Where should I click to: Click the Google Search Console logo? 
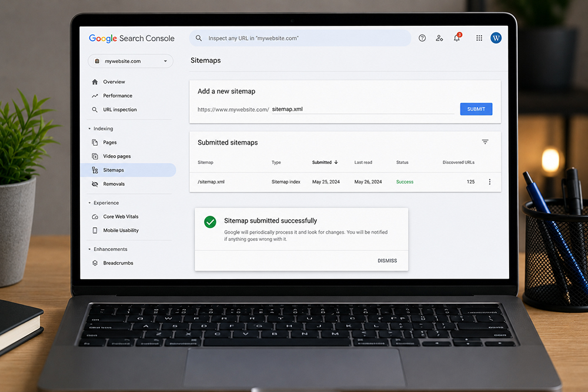point(132,38)
